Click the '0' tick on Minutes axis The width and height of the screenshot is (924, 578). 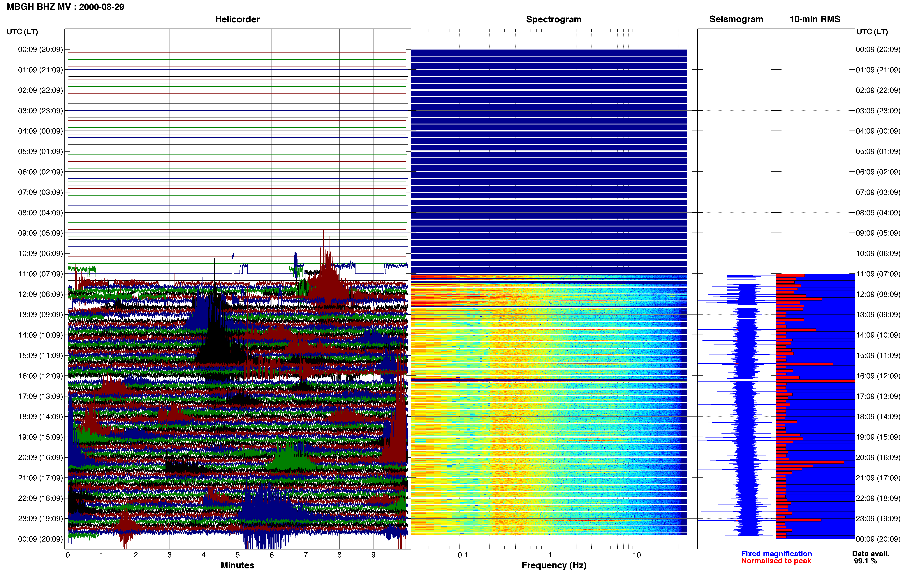[x=68, y=555]
